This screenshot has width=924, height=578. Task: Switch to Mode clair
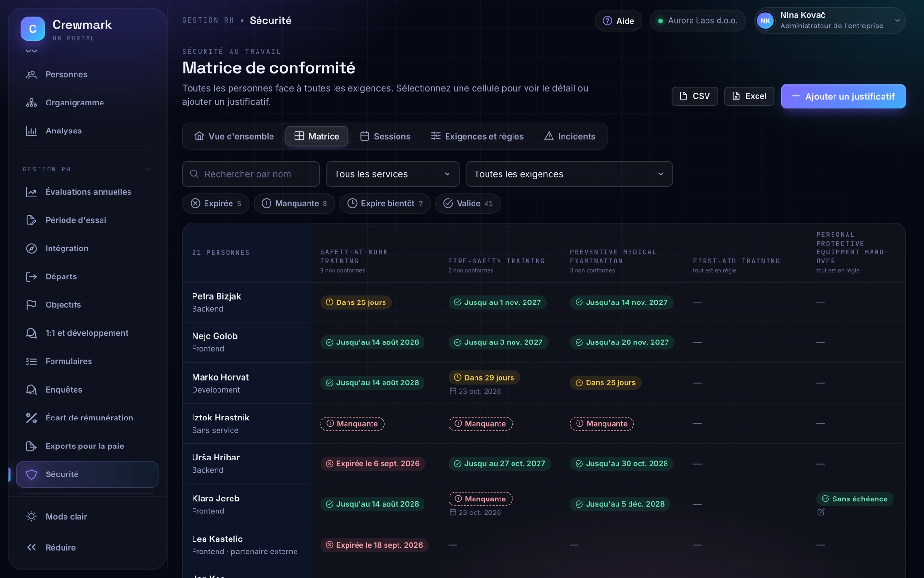point(87,516)
